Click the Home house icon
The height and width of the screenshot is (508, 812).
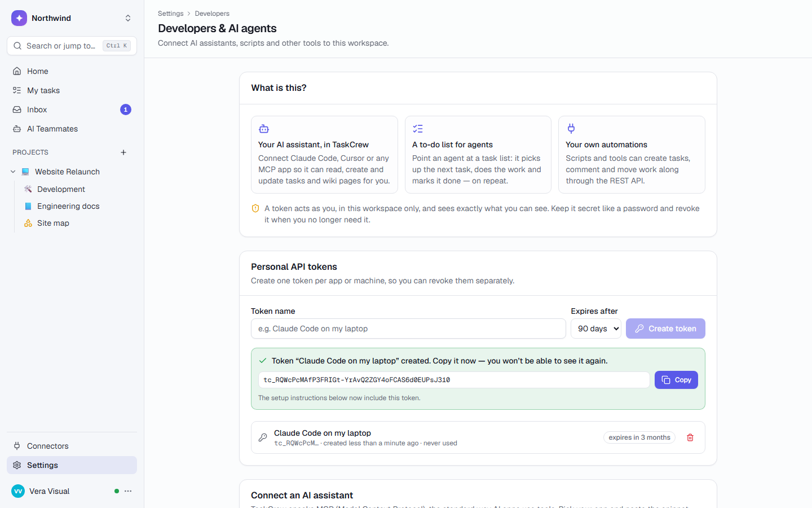[x=17, y=71]
